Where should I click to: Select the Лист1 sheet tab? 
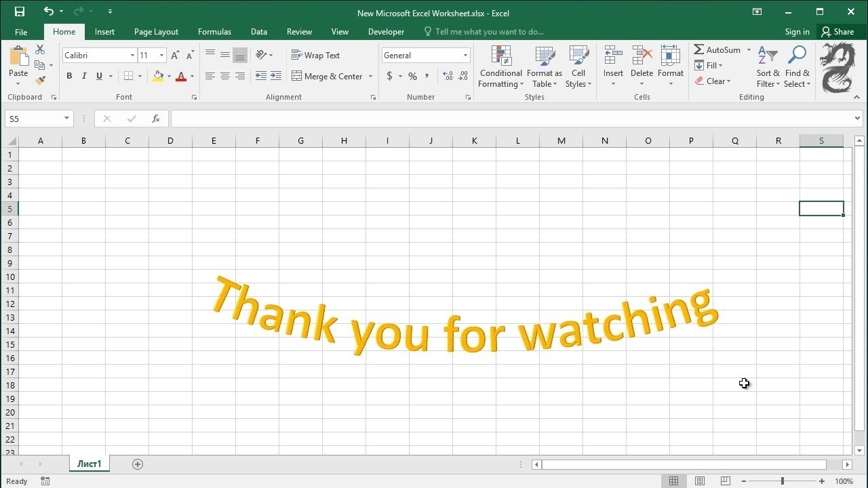click(x=89, y=464)
